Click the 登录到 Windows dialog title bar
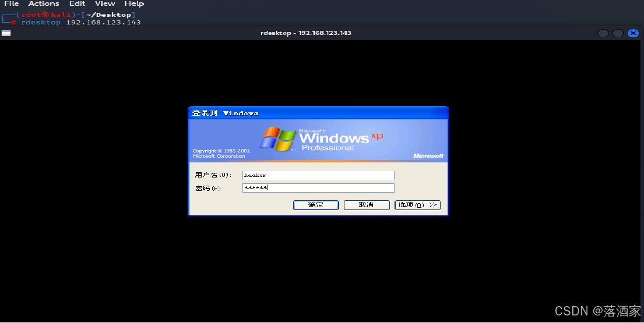644x323 pixels. [318, 113]
